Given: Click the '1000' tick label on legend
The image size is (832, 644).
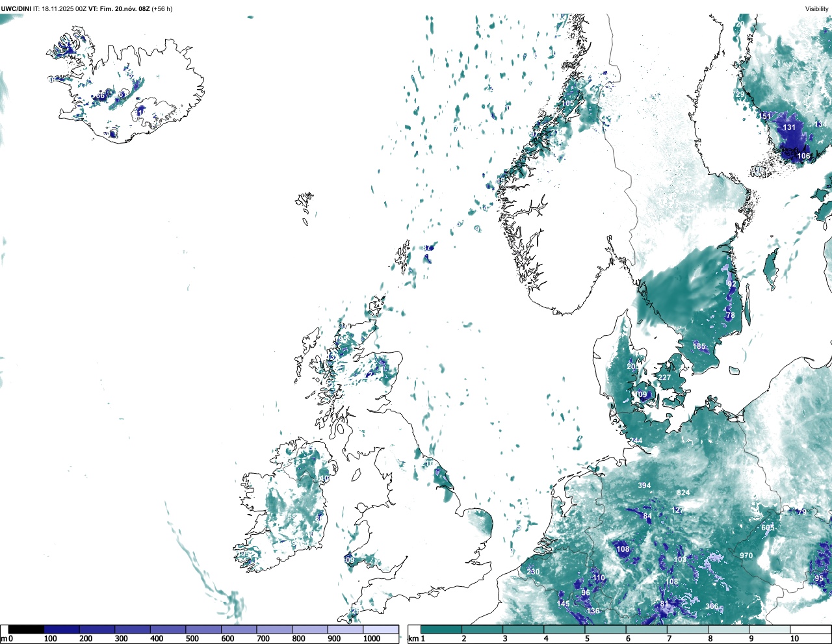Looking at the screenshot, I should 372,639.
